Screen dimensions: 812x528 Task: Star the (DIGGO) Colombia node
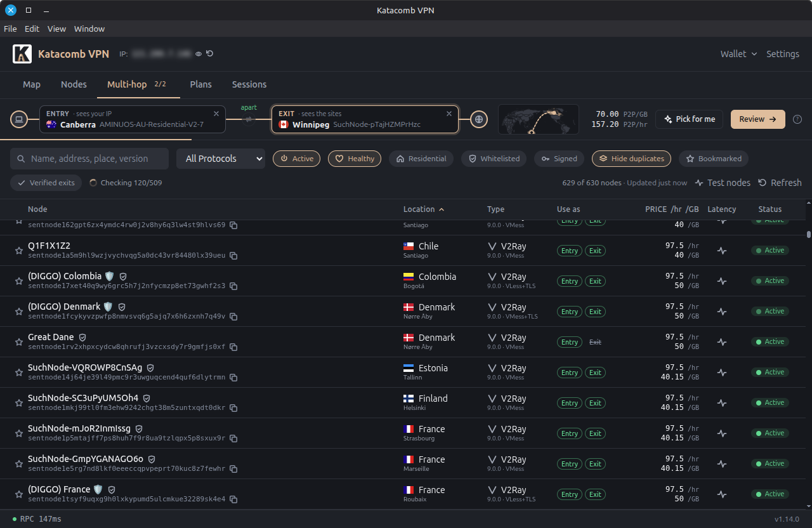pos(19,281)
